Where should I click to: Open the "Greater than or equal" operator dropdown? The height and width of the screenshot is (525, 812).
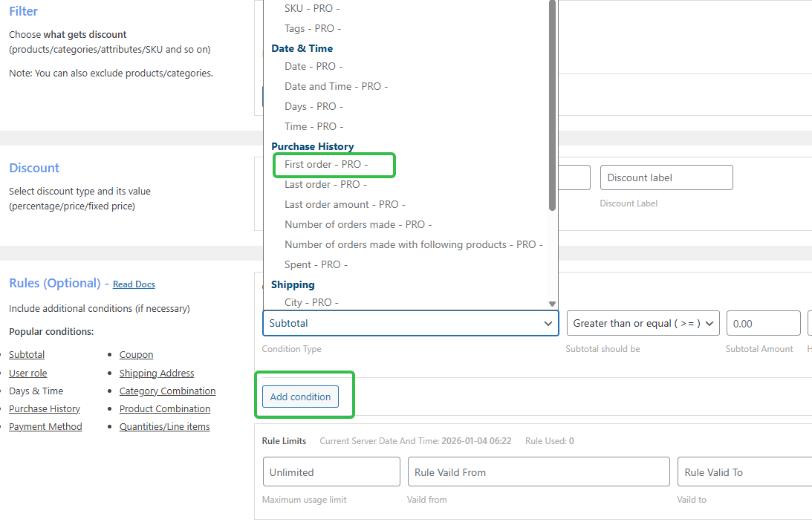point(643,323)
